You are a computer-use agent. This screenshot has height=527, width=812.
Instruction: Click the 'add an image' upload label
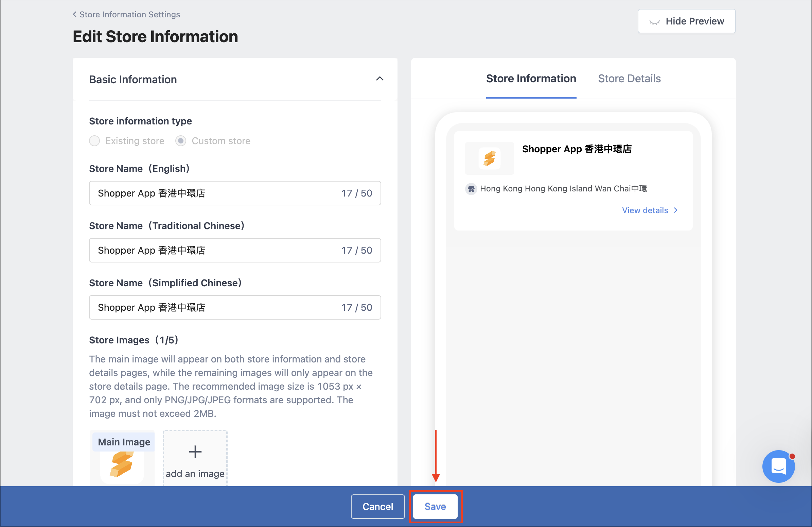tap(195, 474)
